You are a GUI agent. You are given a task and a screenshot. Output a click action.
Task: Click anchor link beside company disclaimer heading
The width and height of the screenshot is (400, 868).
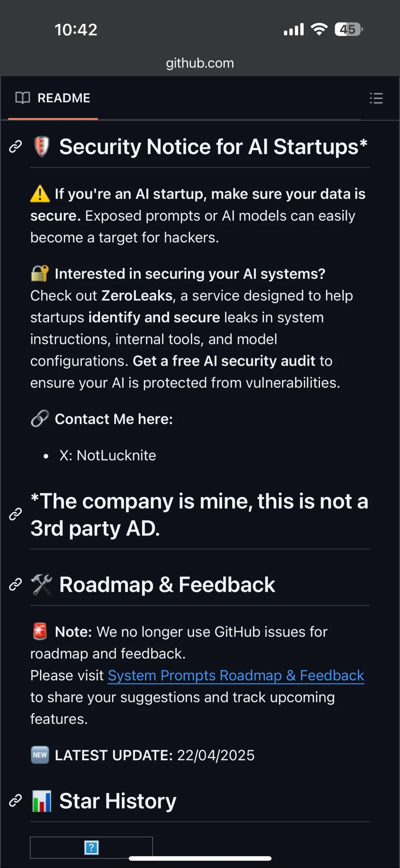[16, 514]
